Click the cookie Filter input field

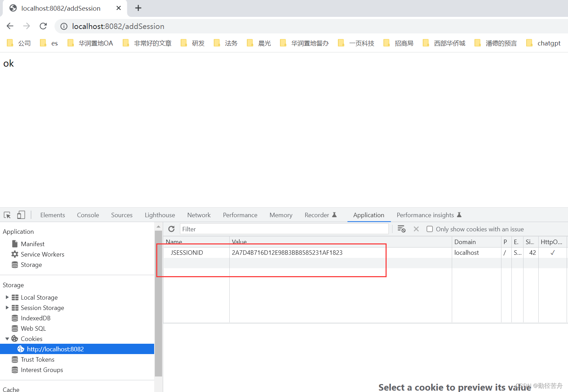pyautogui.click(x=284, y=229)
